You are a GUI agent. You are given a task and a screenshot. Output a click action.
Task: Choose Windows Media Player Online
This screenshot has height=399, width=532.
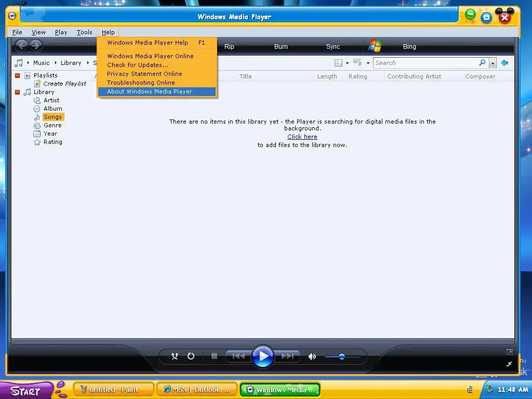click(x=157, y=56)
